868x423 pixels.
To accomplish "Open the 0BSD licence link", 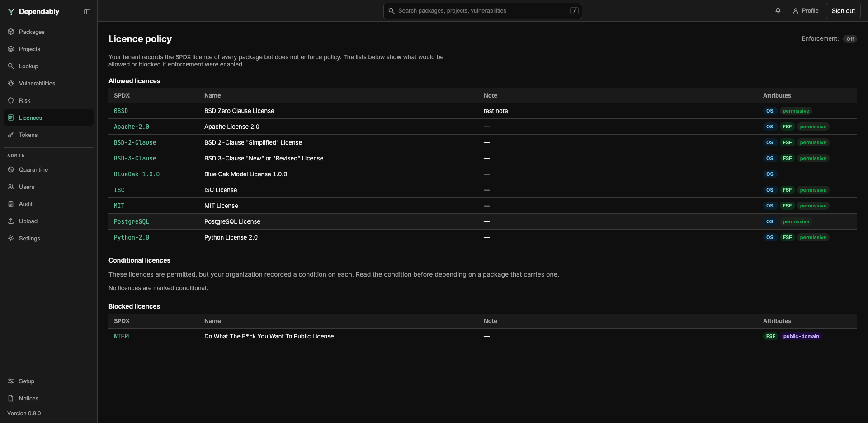I will pos(121,111).
